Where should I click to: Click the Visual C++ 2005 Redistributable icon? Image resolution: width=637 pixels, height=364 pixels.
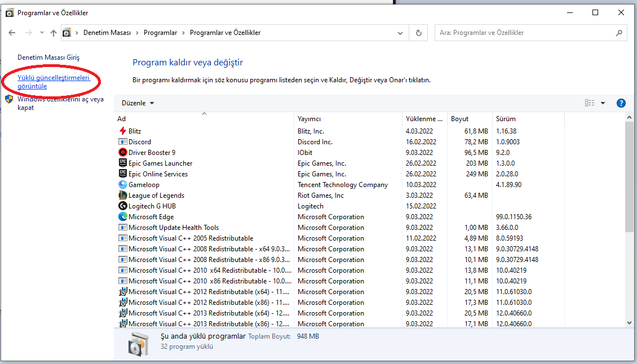point(123,238)
